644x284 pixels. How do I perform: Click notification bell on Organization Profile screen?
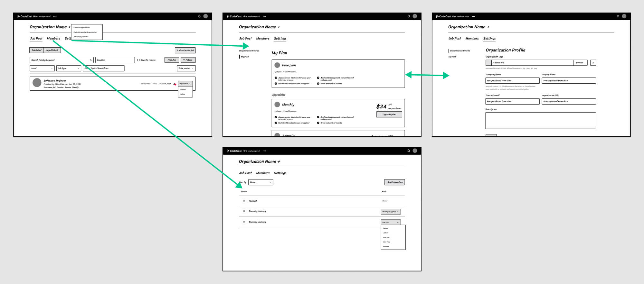618,16
